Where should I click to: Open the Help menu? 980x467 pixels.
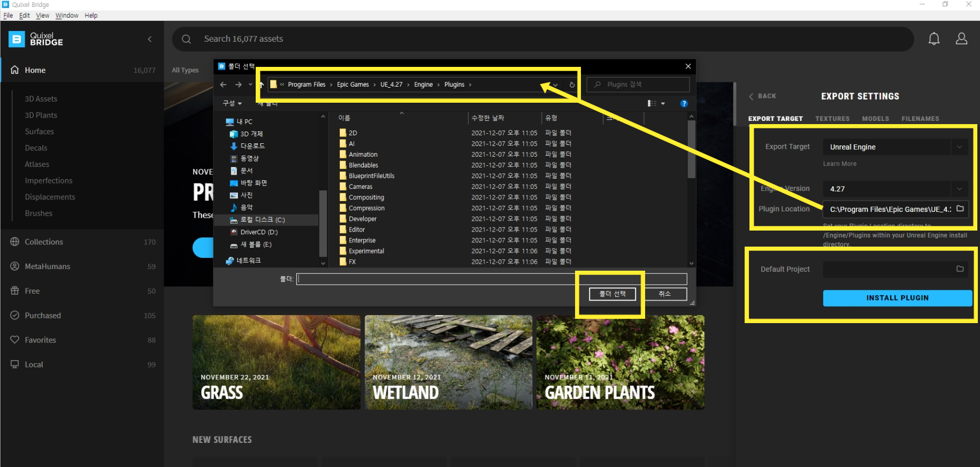point(91,16)
